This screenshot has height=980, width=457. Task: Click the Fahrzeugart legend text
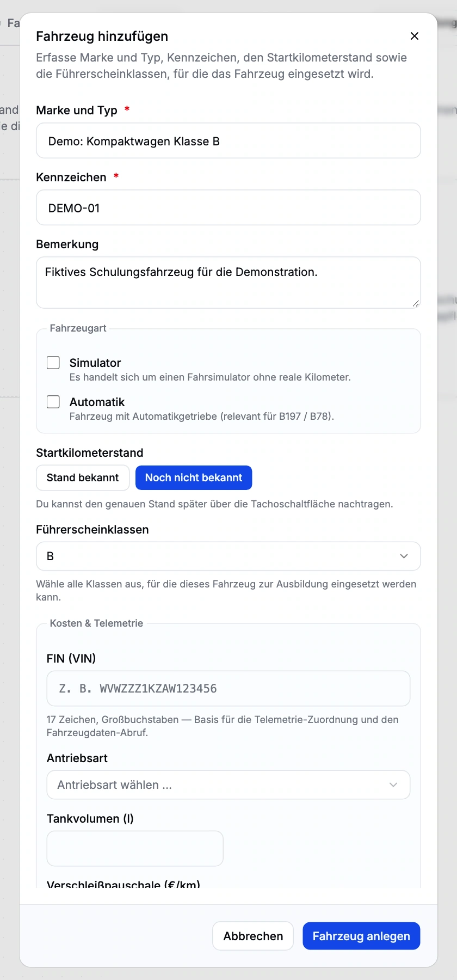tap(78, 328)
